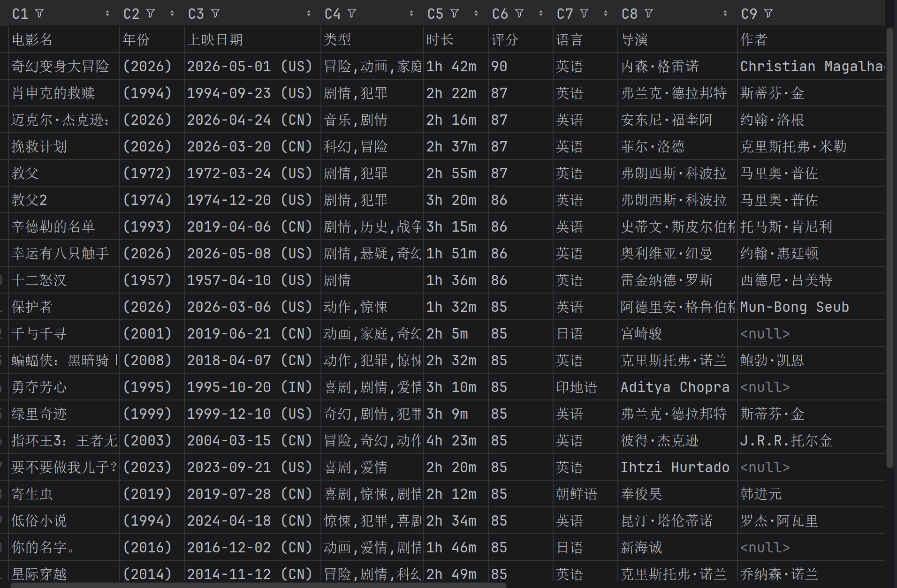Image resolution: width=897 pixels, height=588 pixels.
Task: Toggle sort order arrows on column C6
Action: 541,14
